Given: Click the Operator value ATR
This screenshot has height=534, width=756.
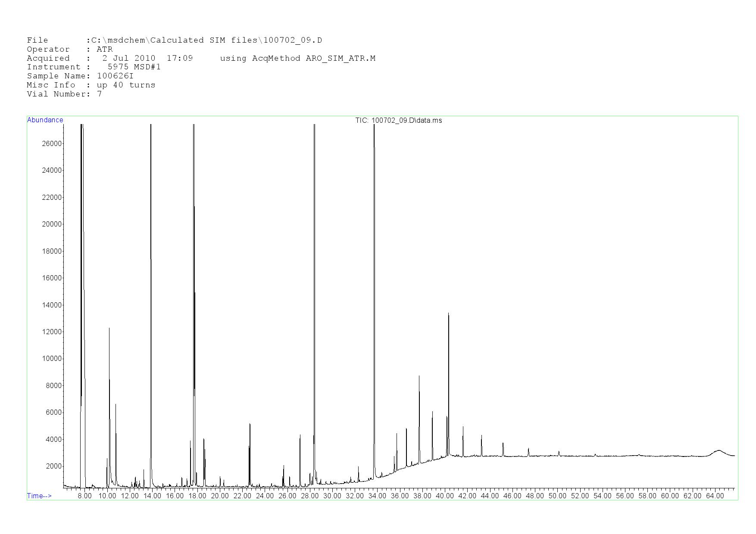Looking at the screenshot, I should pos(105,50).
